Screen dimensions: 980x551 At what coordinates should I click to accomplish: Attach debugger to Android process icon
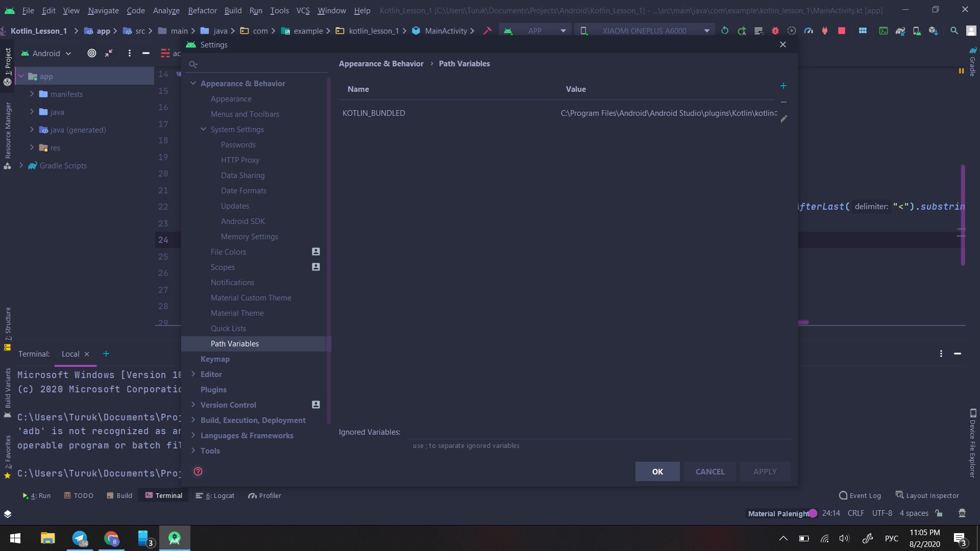point(825,31)
